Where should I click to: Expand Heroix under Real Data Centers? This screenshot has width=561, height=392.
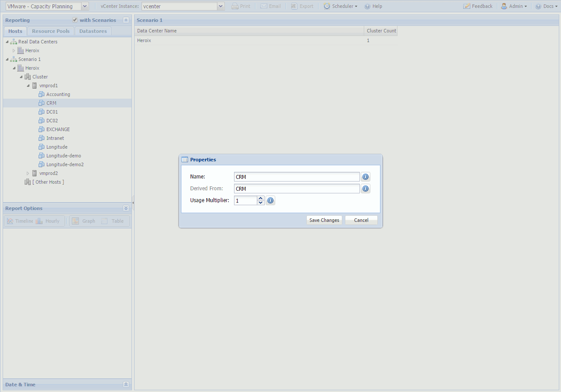click(14, 50)
